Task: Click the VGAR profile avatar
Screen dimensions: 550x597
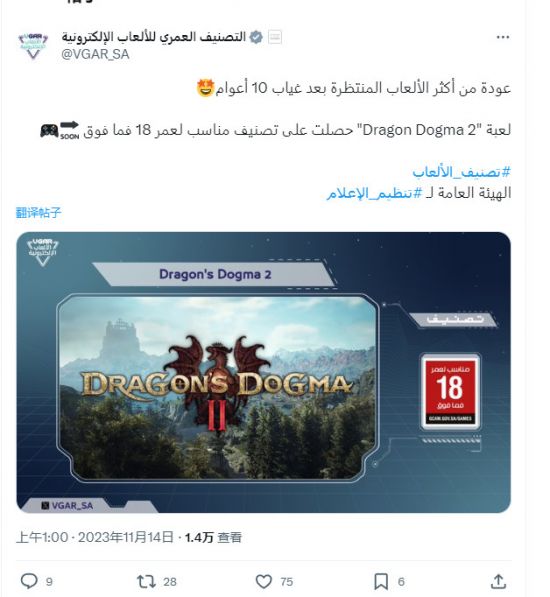Action: point(33,45)
